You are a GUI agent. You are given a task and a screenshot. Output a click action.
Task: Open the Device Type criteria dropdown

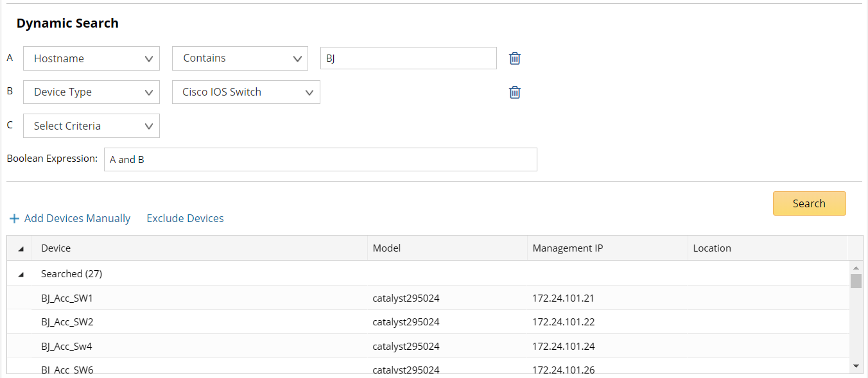[91, 92]
